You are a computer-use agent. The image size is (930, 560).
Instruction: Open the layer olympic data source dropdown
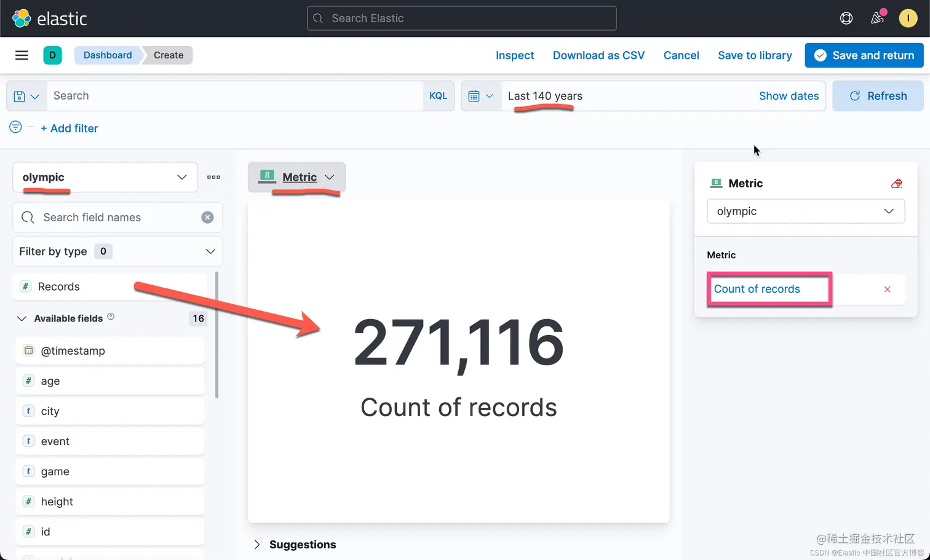coord(806,211)
